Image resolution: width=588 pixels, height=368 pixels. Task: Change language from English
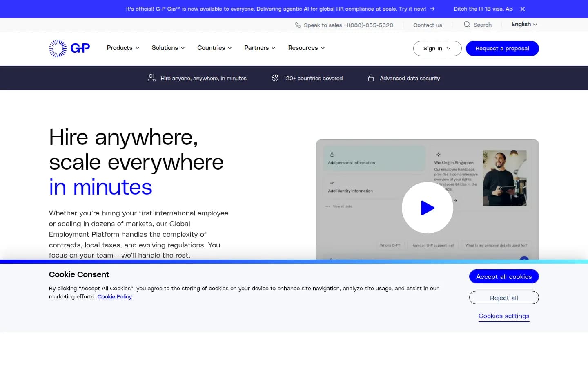click(x=524, y=25)
